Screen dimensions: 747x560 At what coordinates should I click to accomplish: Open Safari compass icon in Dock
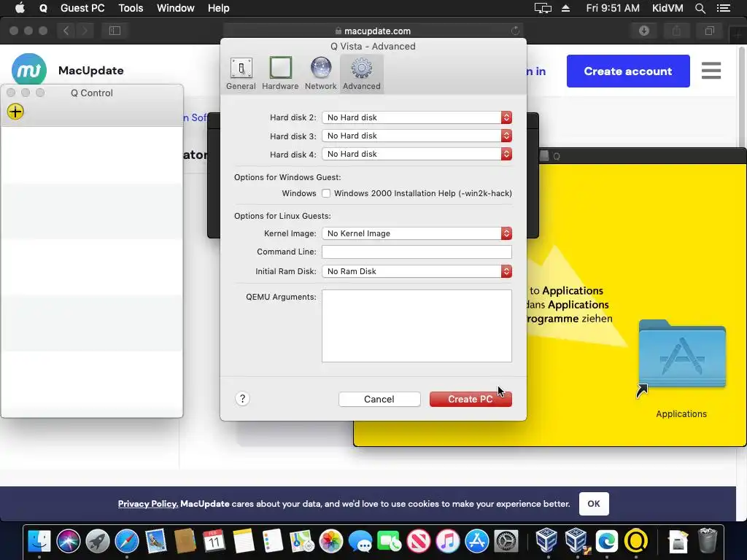(127, 541)
